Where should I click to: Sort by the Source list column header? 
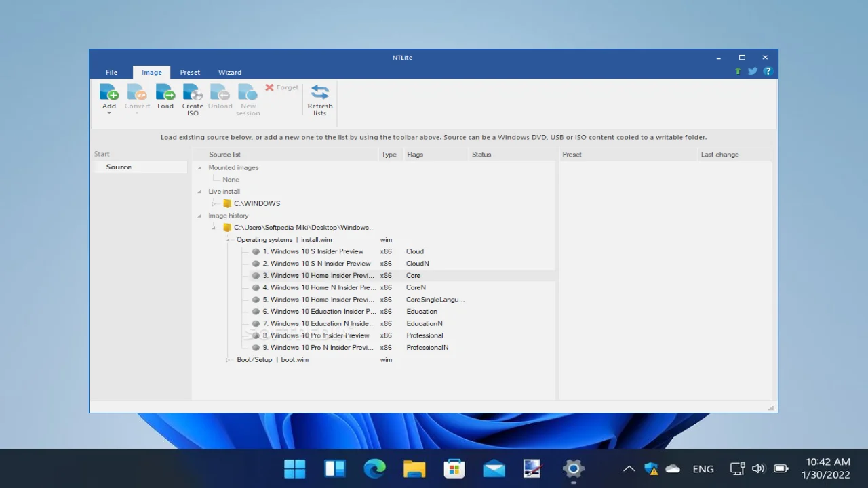[285, 155]
